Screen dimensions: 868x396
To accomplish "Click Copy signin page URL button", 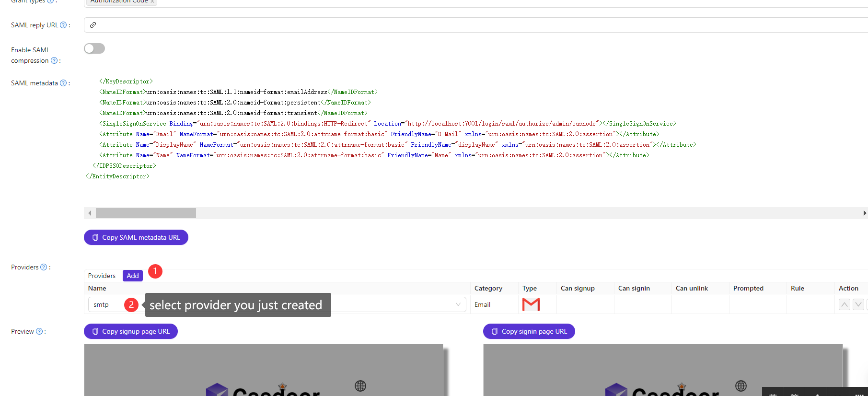I will tap(529, 331).
